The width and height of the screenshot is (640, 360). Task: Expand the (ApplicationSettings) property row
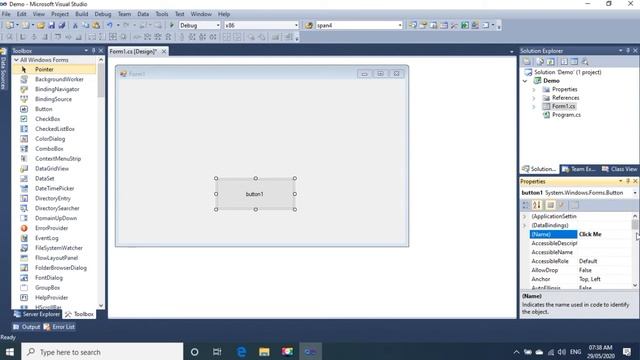[x=524, y=216]
